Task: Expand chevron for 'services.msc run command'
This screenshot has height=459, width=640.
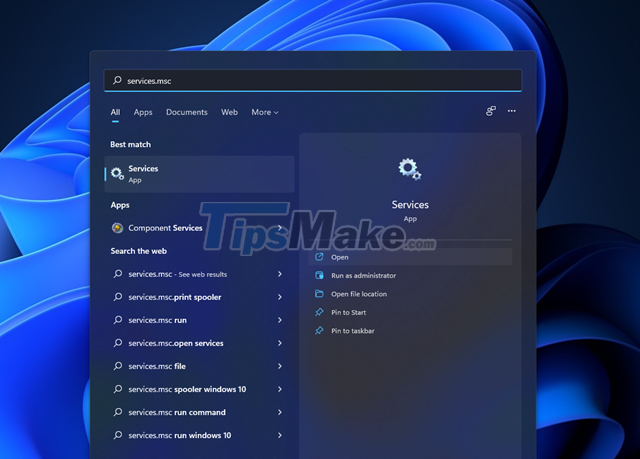Action: tap(280, 412)
